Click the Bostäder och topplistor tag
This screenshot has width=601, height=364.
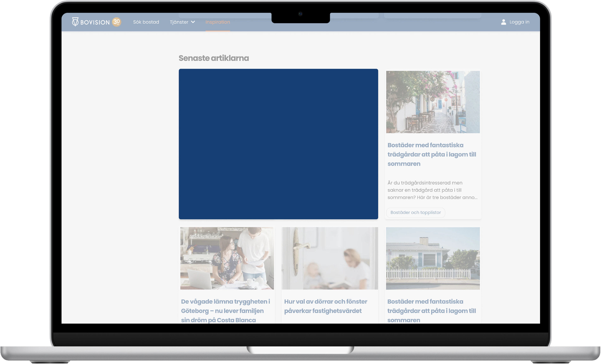click(x=416, y=212)
